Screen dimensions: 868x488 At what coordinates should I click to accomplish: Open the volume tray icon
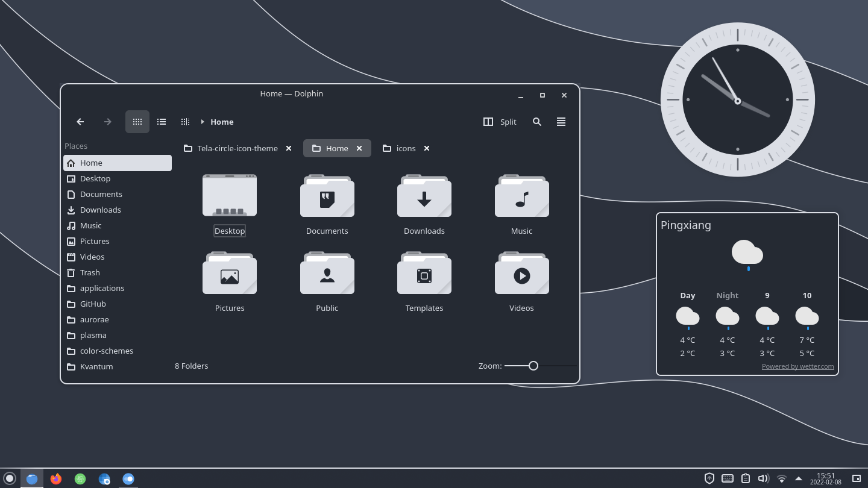764,478
